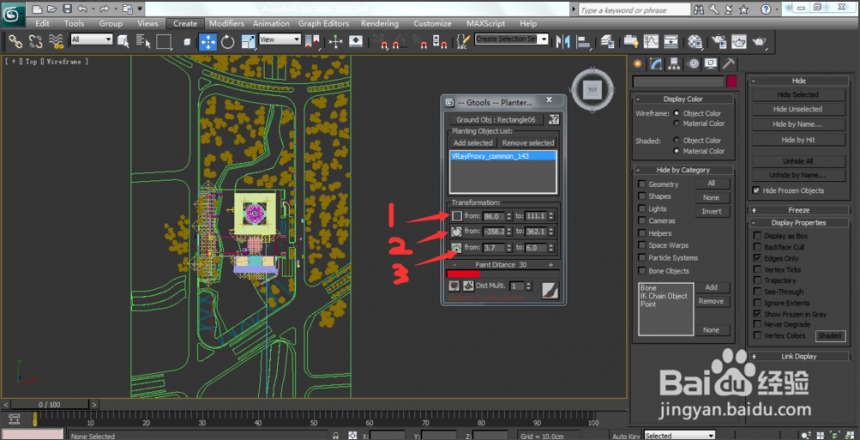This screenshot has height=440, width=860.
Task: Disable Edges Only checkbox
Action: 757,258
